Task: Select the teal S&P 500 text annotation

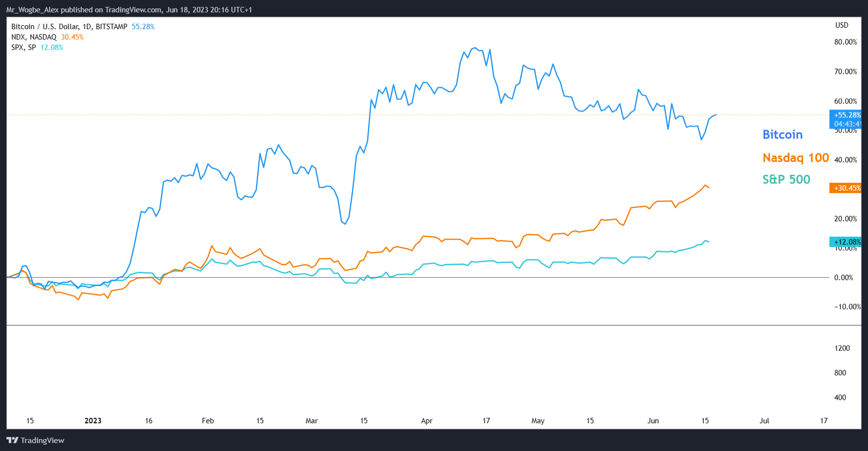Action: tap(786, 180)
